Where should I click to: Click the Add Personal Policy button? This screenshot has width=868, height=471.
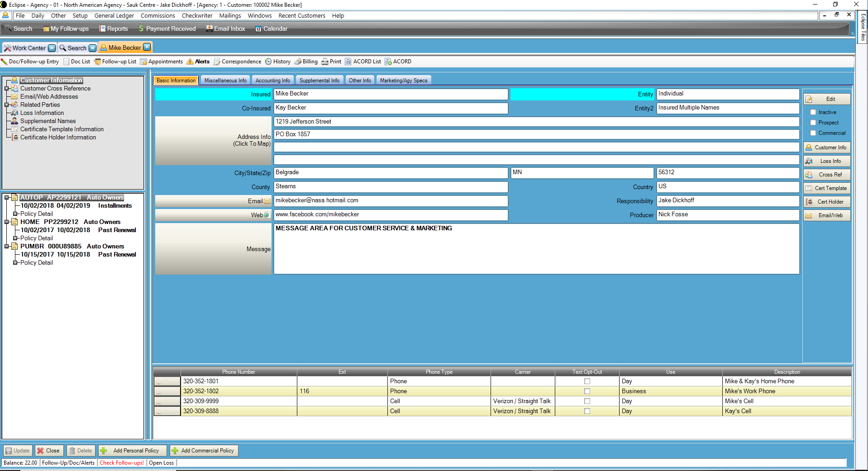(133, 451)
